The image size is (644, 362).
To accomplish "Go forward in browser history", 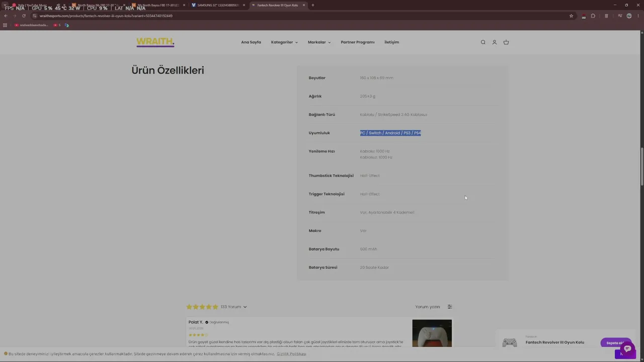I will tap(15, 16).
